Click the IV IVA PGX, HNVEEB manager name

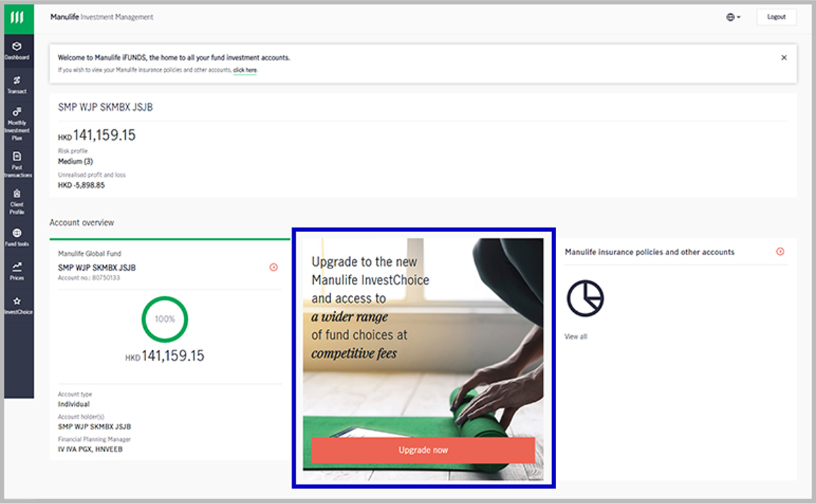pyautogui.click(x=91, y=449)
